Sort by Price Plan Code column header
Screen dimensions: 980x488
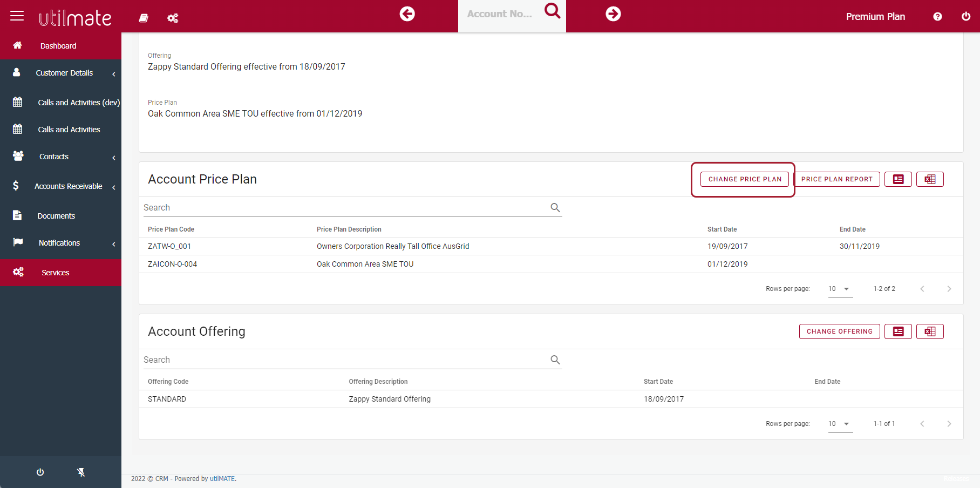[x=171, y=229]
